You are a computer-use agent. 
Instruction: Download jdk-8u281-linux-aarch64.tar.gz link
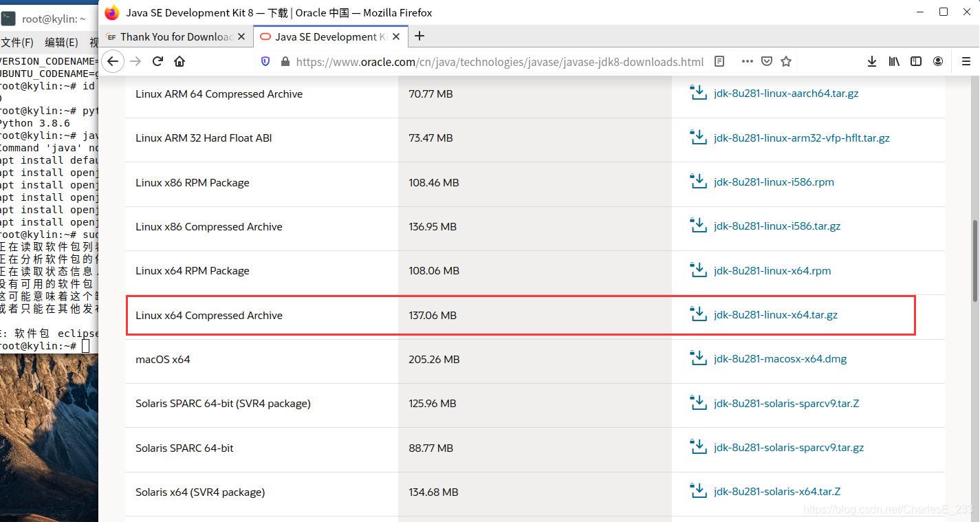786,94
